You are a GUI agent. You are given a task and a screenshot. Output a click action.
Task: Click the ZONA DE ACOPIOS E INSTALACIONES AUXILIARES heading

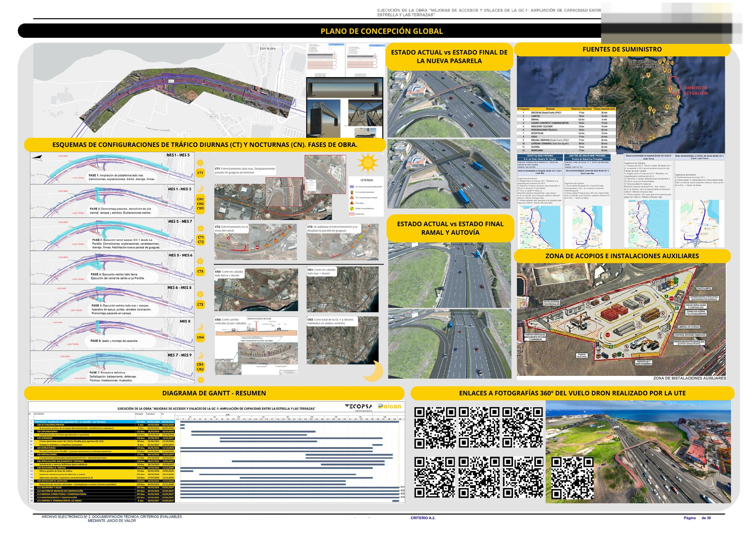pyautogui.click(x=622, y=256)
